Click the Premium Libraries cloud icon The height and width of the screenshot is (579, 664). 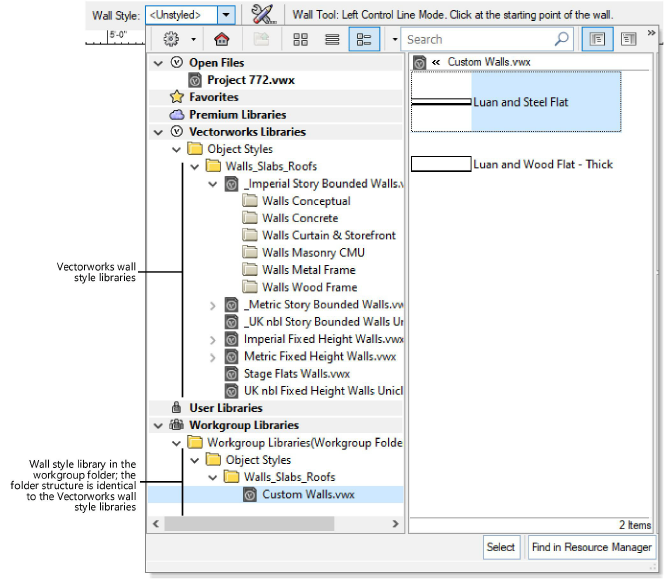click(177, 115)
